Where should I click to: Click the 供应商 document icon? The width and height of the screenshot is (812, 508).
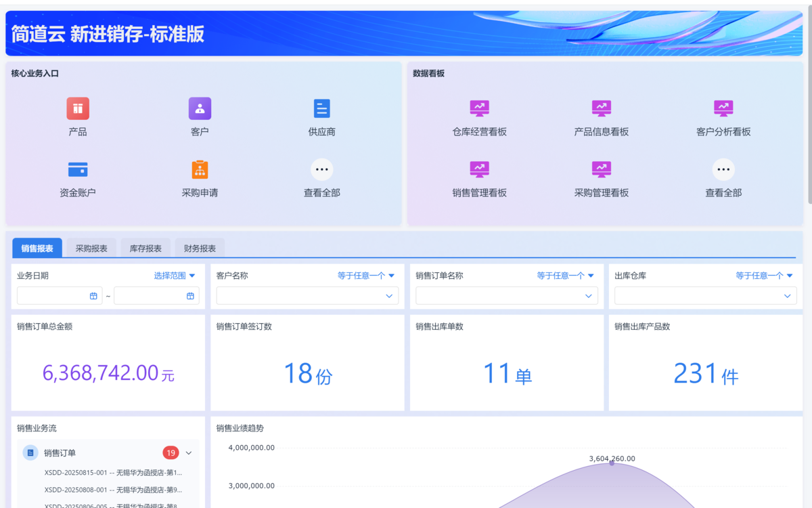click(x=321, y=108)
